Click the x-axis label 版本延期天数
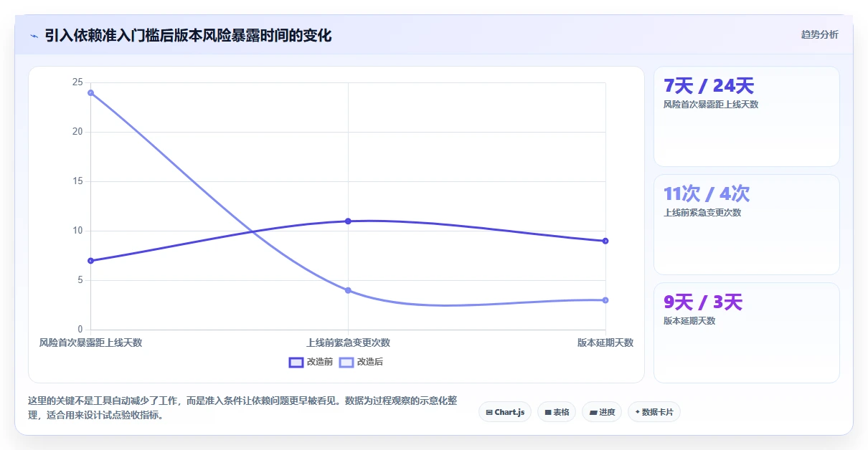The image size is (868, 450). pyautogui.click(x=605, y=343)
